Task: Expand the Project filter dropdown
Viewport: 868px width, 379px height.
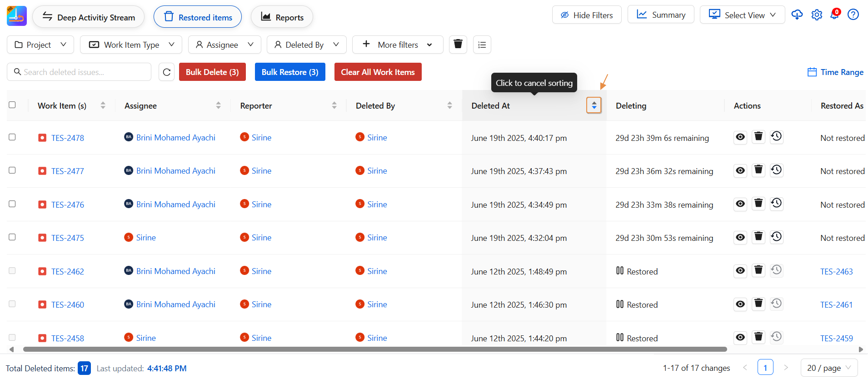Action: click(x=40, y=45)
